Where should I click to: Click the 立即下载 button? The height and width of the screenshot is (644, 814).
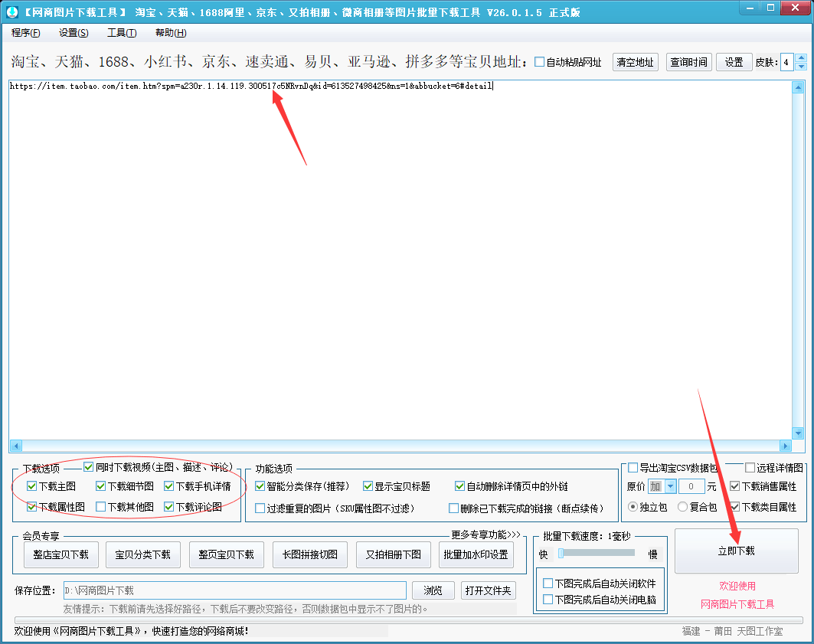coord(736,551)
